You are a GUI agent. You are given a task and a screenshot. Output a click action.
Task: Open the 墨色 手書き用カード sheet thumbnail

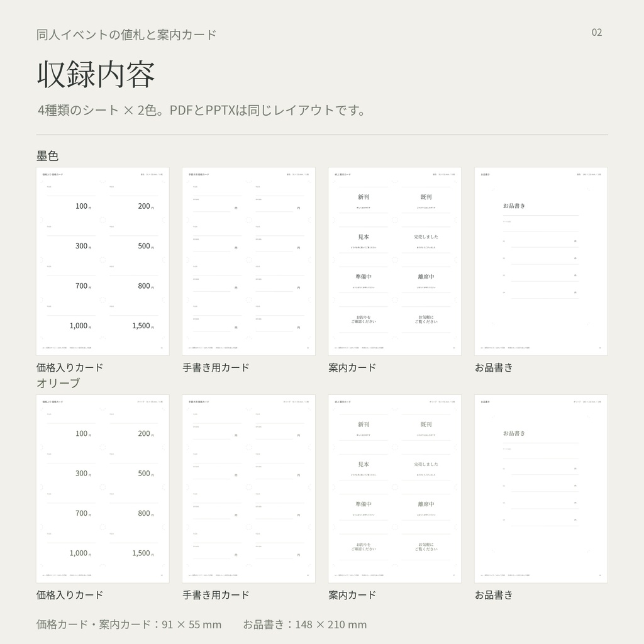coord(248,261)
